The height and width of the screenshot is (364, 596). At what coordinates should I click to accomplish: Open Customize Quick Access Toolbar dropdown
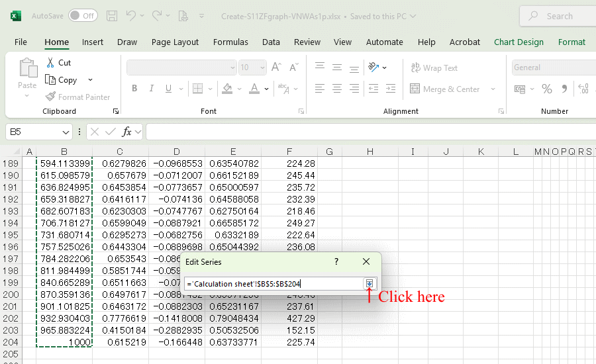[201, 16]
